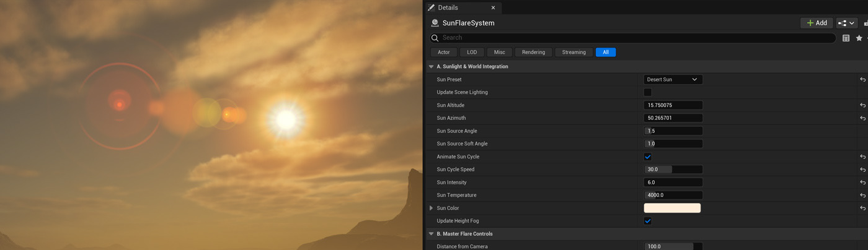
Task: Click the Add component button
Action: [816, 23]
